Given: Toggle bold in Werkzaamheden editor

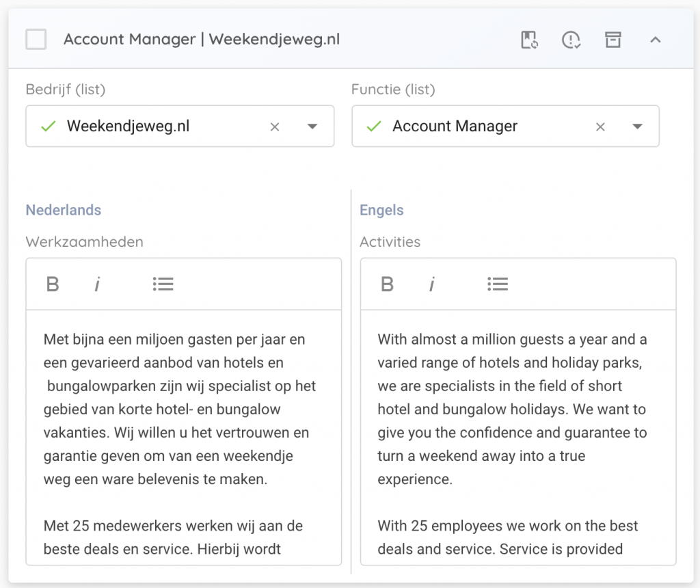Looking at the screenshot, I should coord(53,284).
